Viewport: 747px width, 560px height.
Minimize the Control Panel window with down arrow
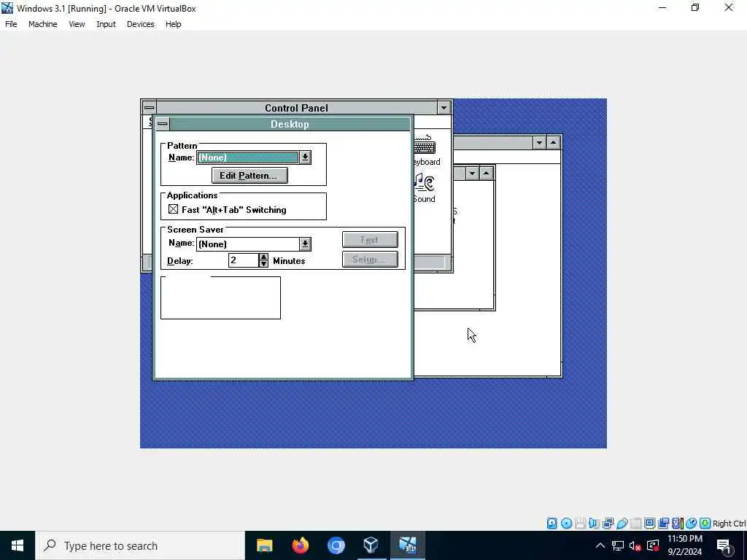point(444,108)
